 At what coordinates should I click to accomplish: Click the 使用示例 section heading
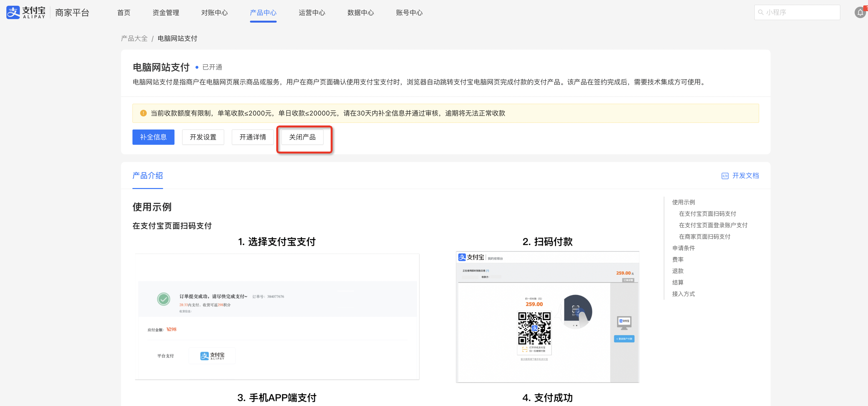[152, 207]
